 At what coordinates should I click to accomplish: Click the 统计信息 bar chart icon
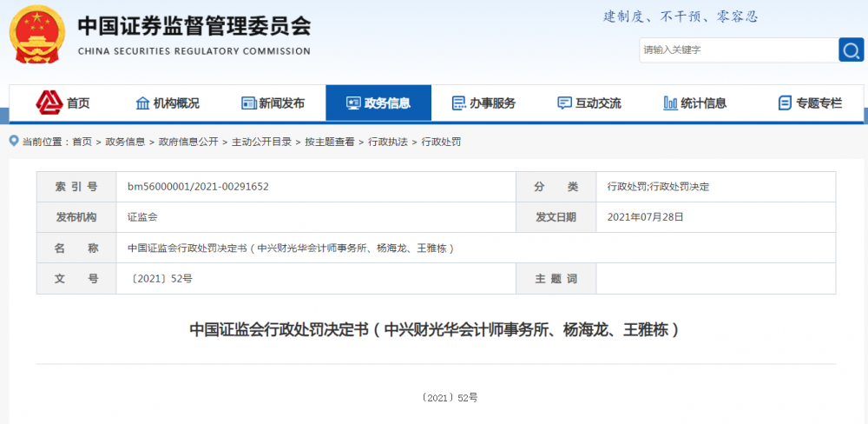[x=670, y=103]
